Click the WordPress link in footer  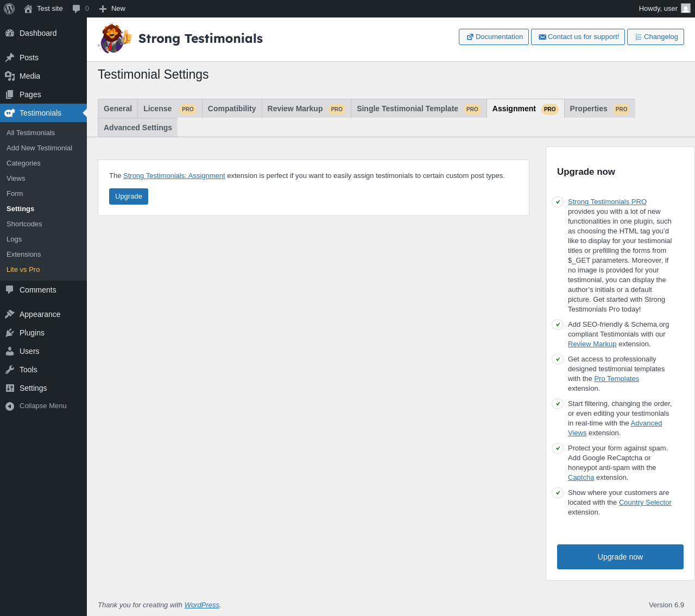click(x=202, y=605)
